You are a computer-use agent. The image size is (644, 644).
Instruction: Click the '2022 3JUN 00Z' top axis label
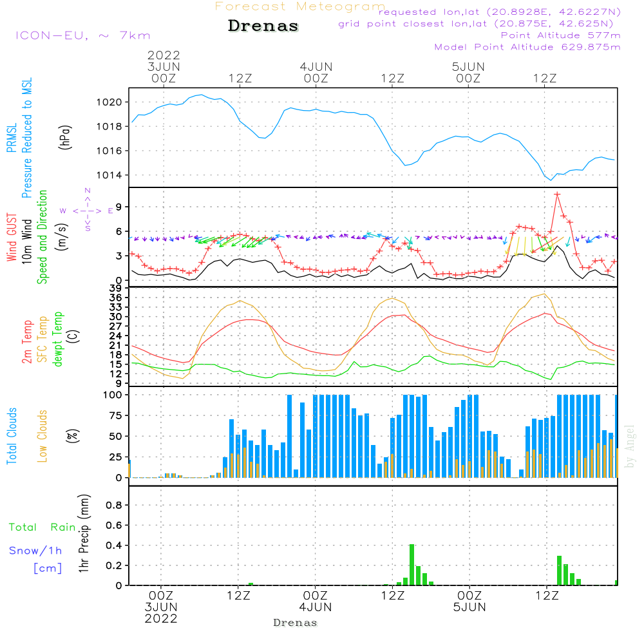click(x=164, y=66)
